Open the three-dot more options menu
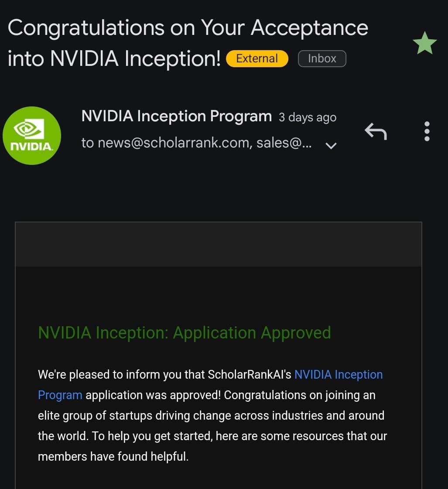448x489 pixels. (427, 131)
